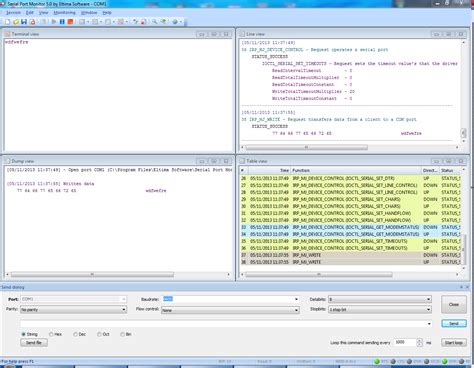Click the Start monitoring play icon
Screen dimensions: 474x368
54,22
